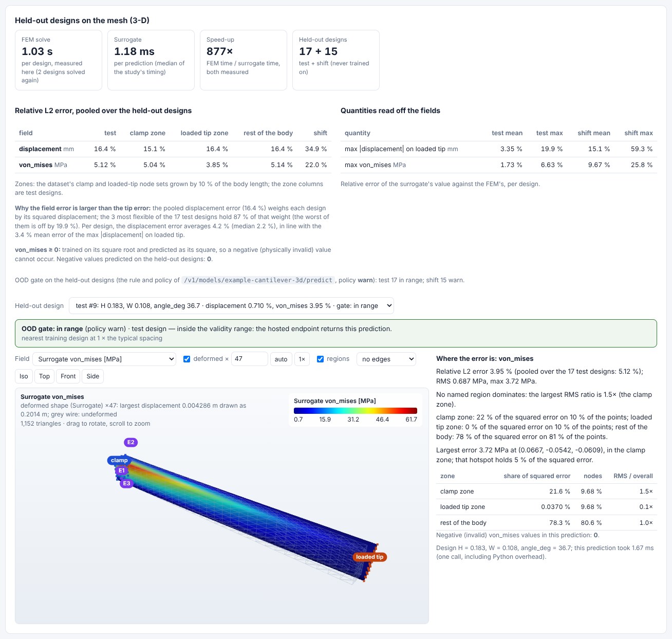Switch to Iso view
Screen dimensions: 672x639
tap(24, 376)
